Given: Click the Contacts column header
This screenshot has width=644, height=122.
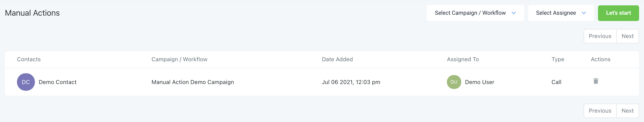Looking at the screenshot, I should (x=29, y=59).
